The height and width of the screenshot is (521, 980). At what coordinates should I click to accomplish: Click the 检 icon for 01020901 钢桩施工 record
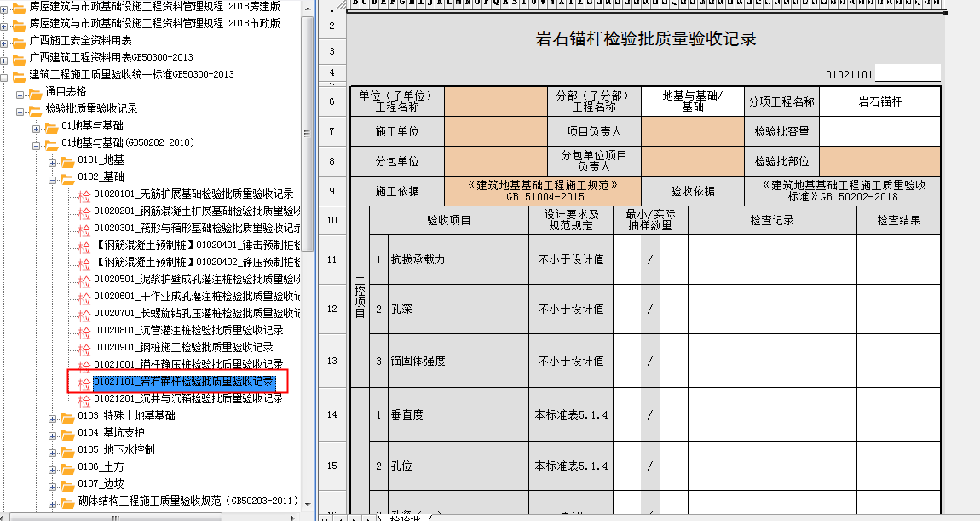84,349
